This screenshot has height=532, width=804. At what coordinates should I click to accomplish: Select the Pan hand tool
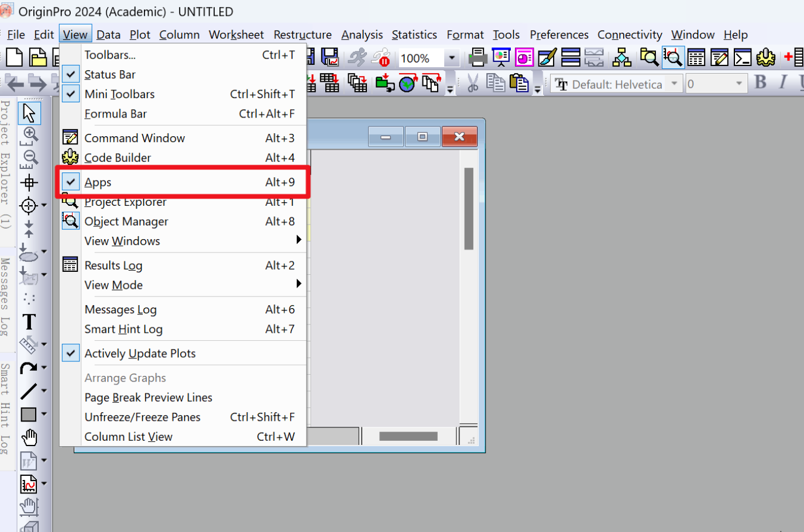pos(29,437)
